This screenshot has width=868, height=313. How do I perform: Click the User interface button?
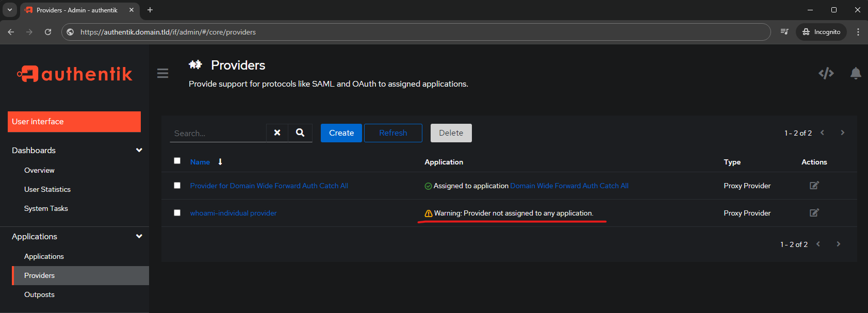[x=74, y=122]
